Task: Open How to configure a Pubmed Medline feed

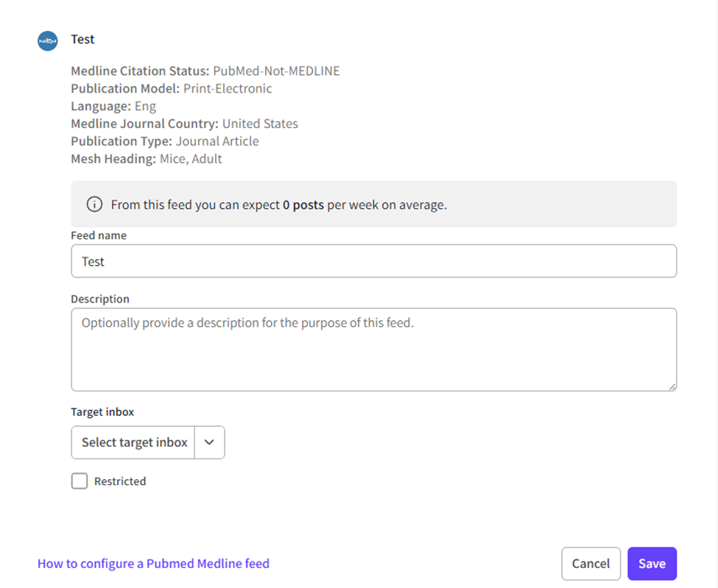Action: (x=153, y=564)
